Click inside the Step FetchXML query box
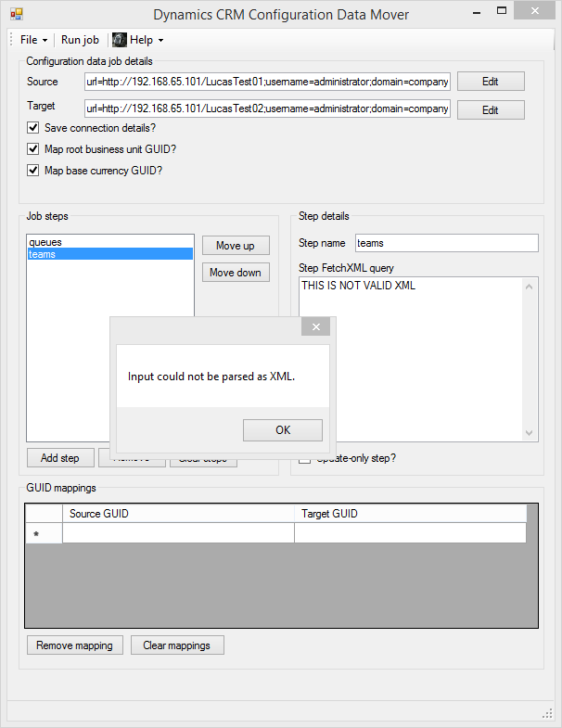The height and width of the screenshot is (728, 562). click(411, 359)
